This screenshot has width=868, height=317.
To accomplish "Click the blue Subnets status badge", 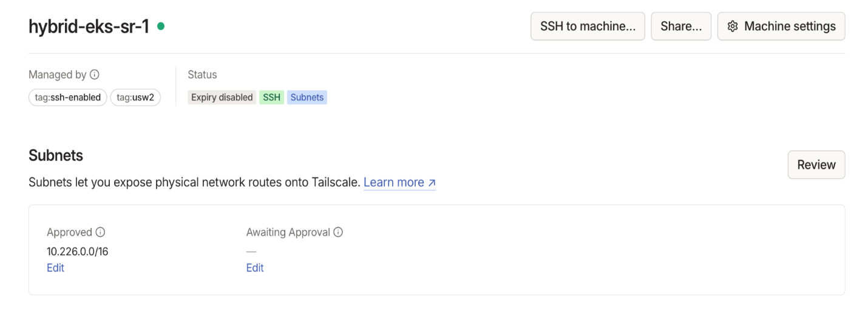I will (x=307, y=98).
